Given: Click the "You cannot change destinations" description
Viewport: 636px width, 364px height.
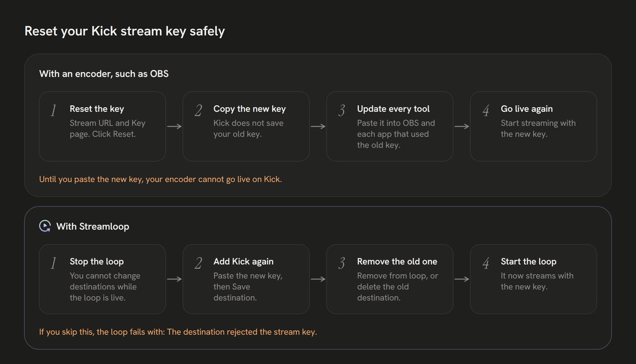Looking at the screenshot, I should tap(105, 287).
